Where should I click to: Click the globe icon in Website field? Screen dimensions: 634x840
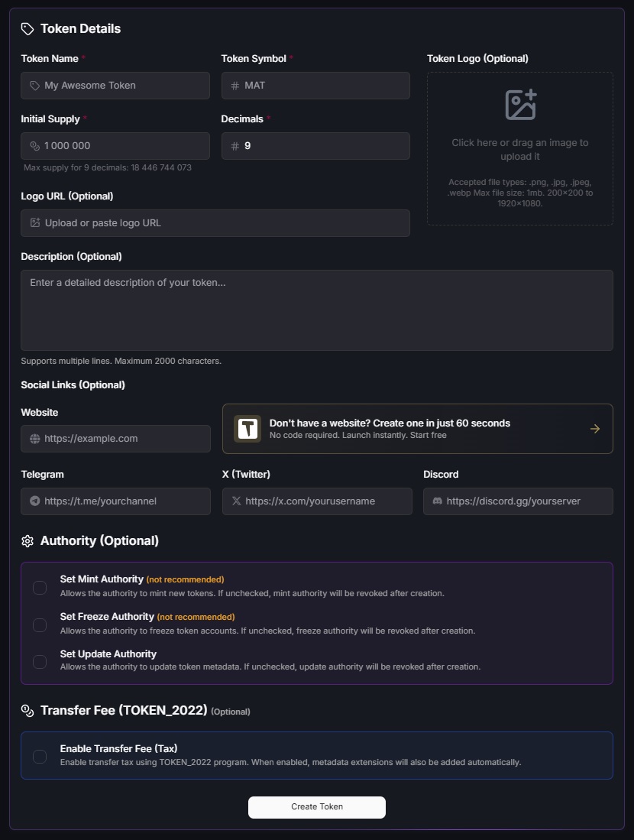coord(34,439)
